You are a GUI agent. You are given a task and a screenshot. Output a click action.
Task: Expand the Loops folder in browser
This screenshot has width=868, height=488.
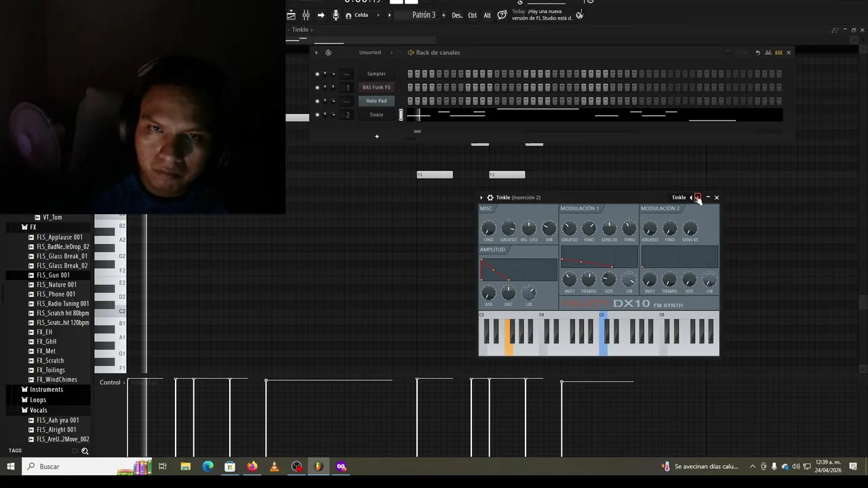pyautogui.click(x=38, y=400)
